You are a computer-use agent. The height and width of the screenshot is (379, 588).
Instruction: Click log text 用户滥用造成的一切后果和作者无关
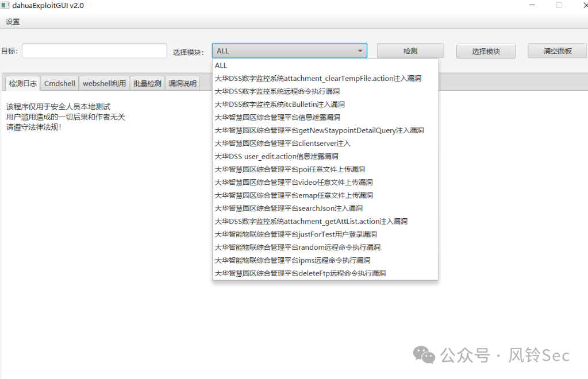[66, 117]
